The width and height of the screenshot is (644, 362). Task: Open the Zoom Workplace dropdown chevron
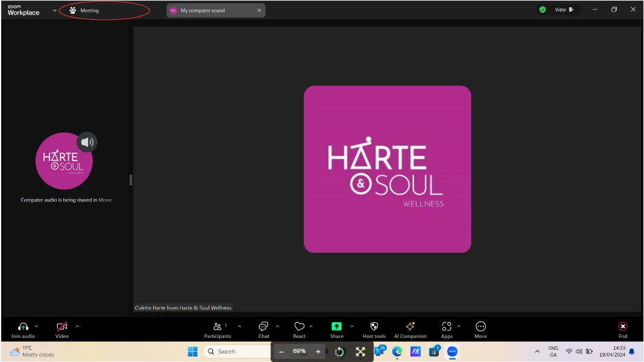click(x=54, y=11)
